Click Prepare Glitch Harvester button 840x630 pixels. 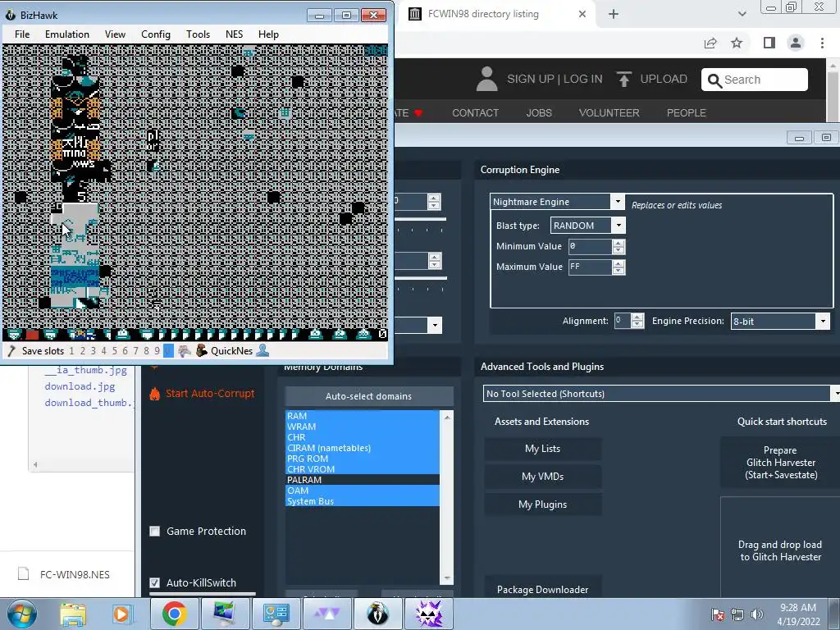[x=781, y=463]
